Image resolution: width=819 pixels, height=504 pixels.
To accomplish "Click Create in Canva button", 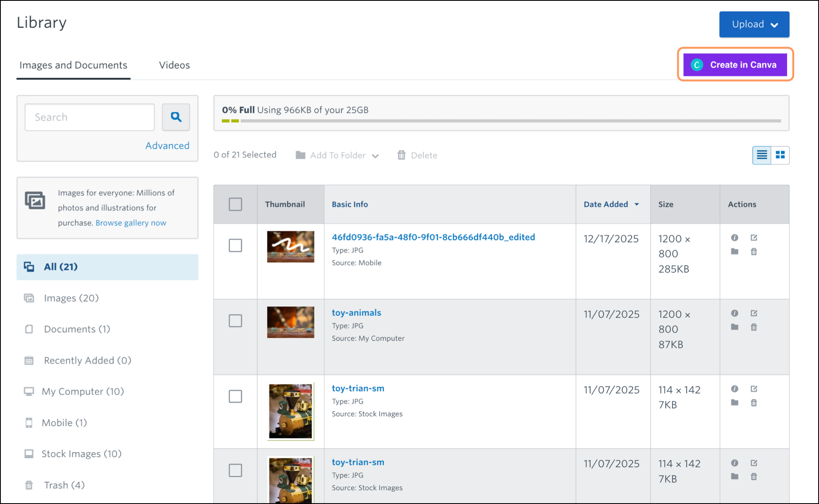I will click(735, 65).
